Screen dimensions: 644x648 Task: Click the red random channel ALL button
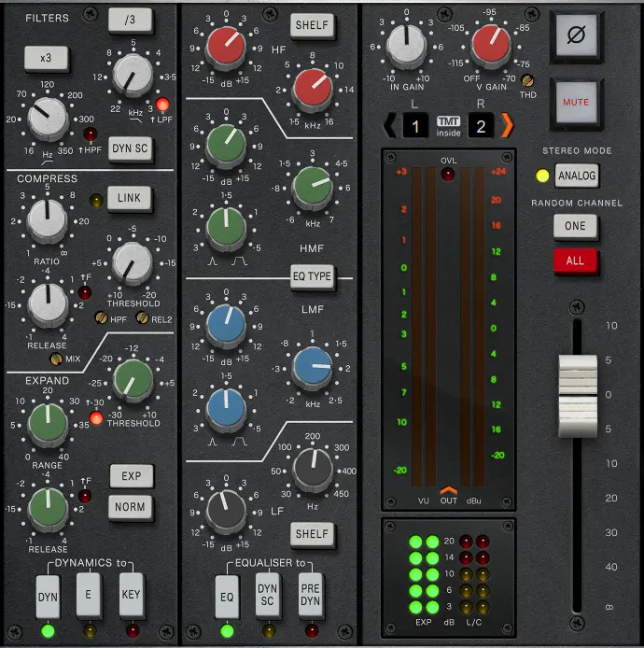tap(576, 261)
